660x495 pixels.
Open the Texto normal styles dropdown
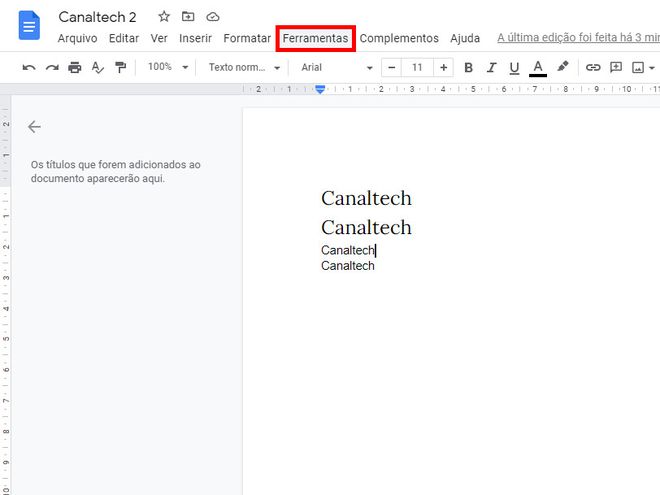tap(244, 67)
